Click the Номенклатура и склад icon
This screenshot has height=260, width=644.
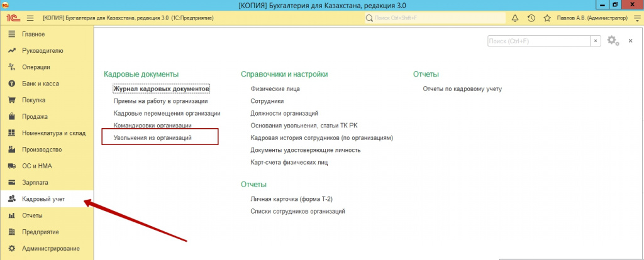click(12, 133)
